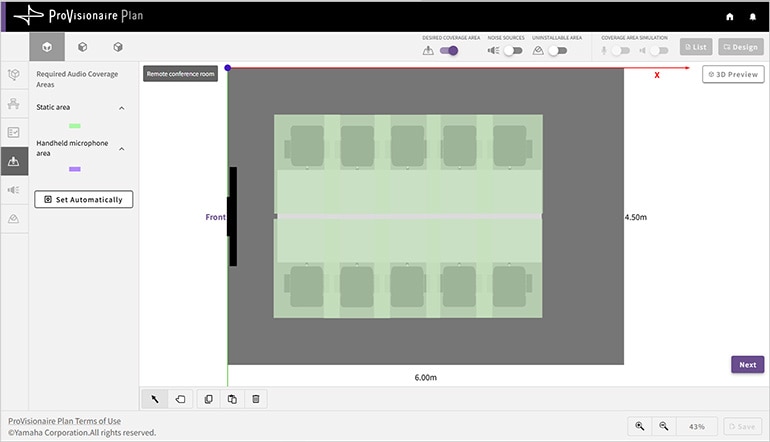This screenshot has width=770, height=442.
Task: Enable the Uninstallable Area toggle
Action: [x=556, y=50]
